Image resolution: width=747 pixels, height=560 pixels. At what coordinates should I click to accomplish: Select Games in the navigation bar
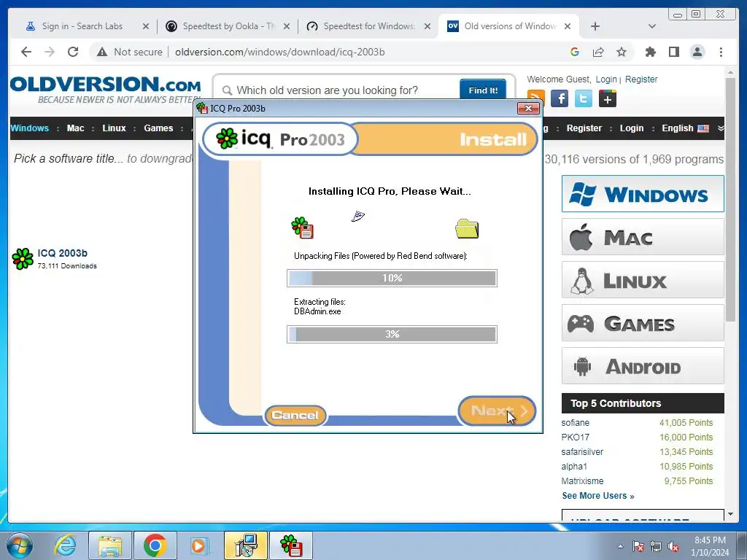click(158, 128)
